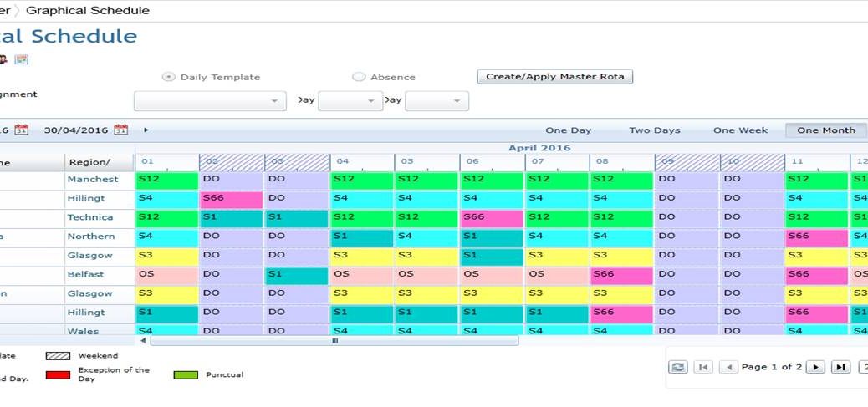Go to the first page of results
Image resolution: width=868 pixels, height=407 pixels.
[x=703, y=367]
